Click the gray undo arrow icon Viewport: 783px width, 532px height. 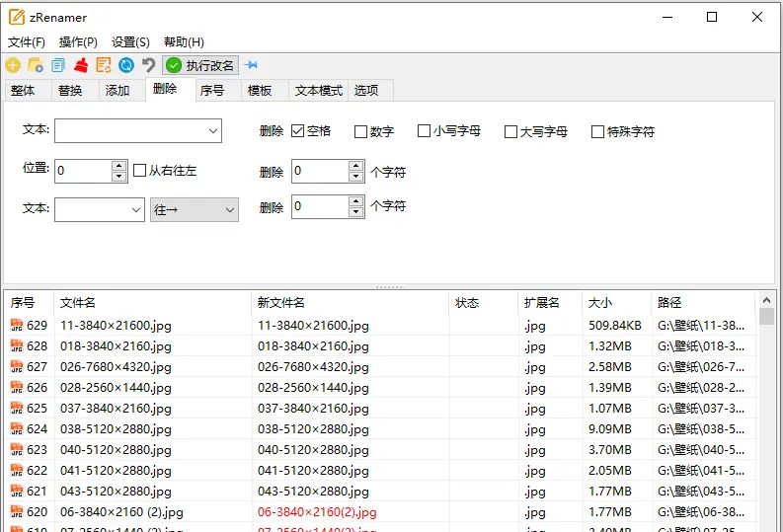(148, 65)
